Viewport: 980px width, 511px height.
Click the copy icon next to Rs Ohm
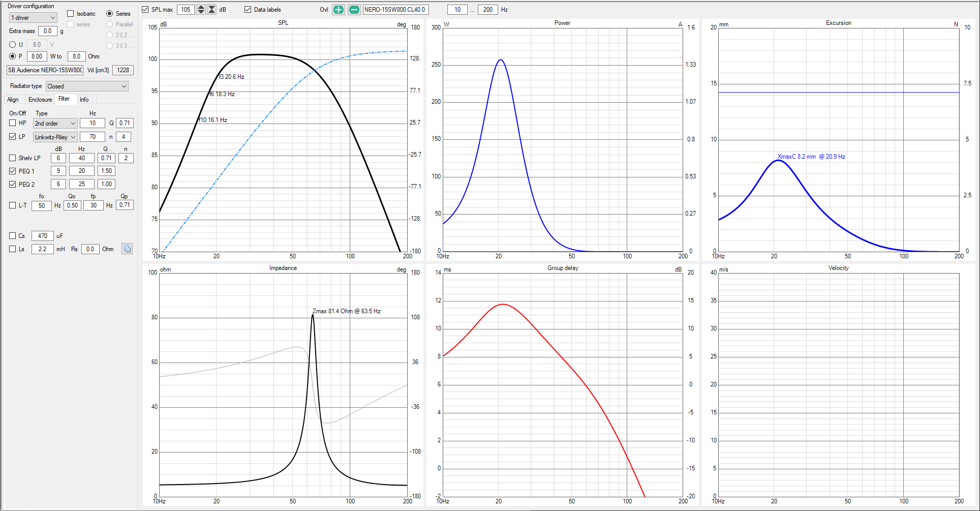127,249
